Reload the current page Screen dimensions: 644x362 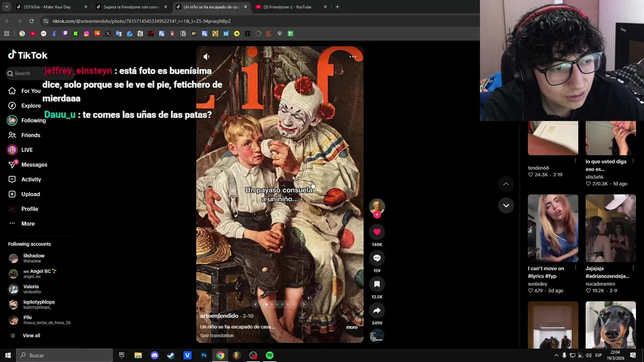pyautogui.click(x=31, y=21)
